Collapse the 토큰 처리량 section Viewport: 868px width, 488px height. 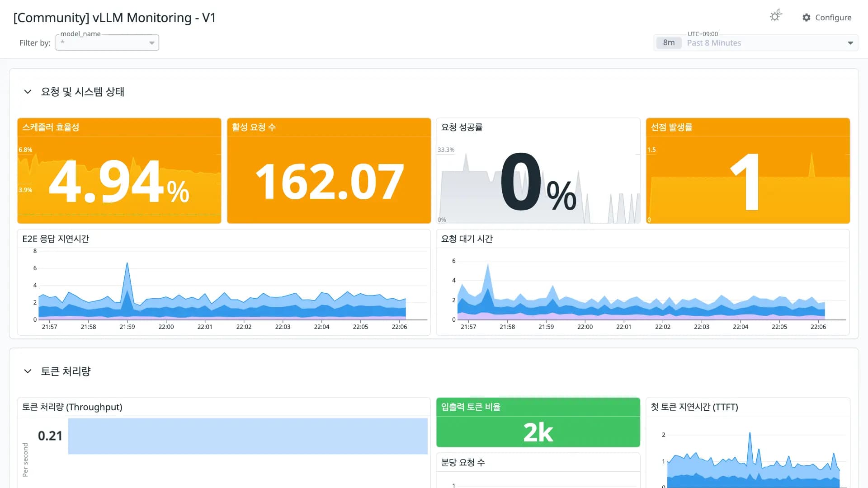point(28,371)
